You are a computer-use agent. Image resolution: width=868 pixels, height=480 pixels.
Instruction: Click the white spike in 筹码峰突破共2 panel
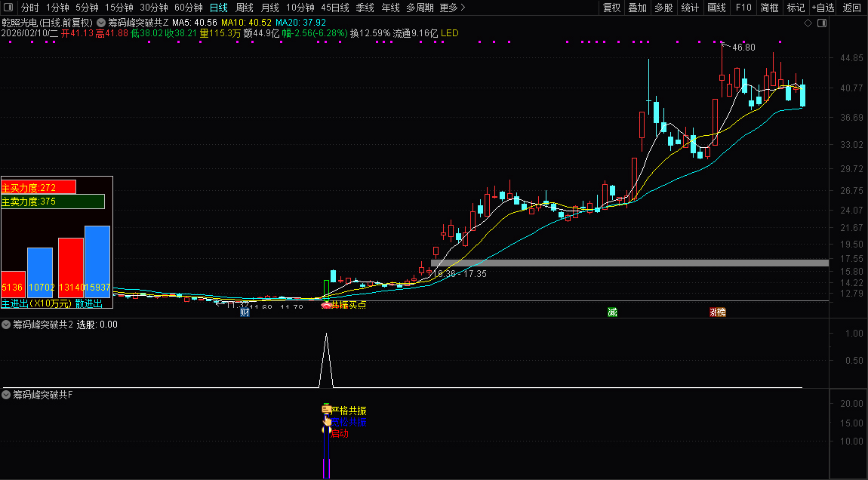click(x=326, y=360)
